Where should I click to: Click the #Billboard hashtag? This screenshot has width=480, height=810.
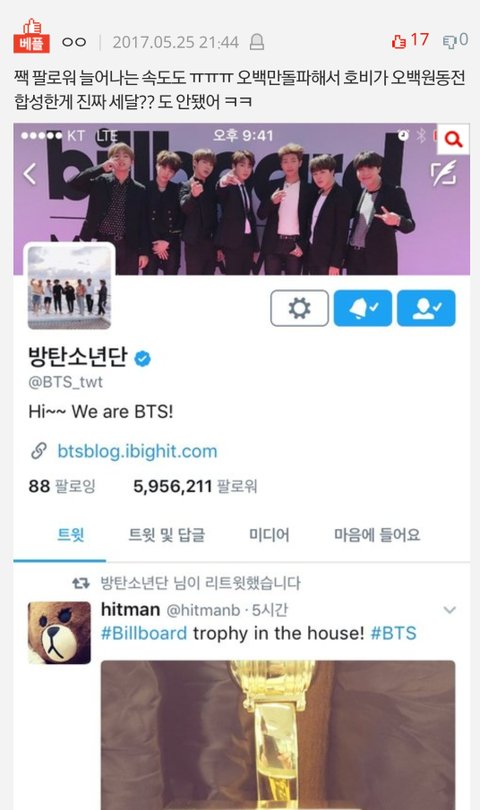[144, 633]
